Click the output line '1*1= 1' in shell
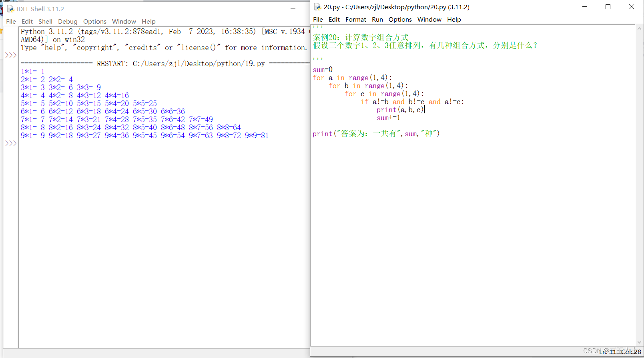This screenshot has width=644, height=358. point(33,72)
